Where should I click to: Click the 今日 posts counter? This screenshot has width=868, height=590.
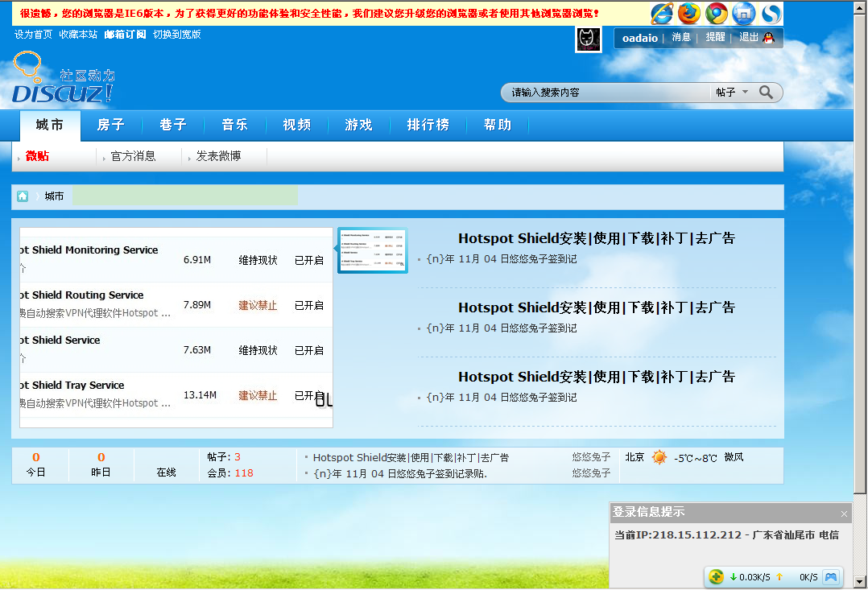(x=36, y=465)
